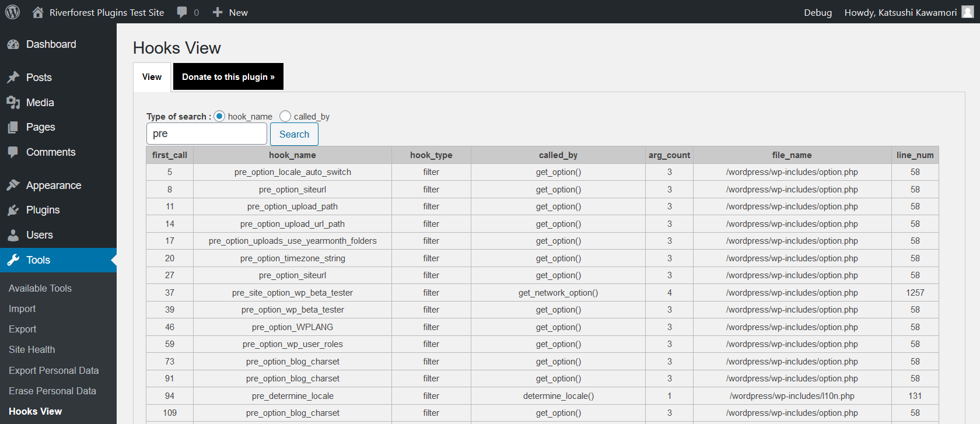Open Plugins menu item
The width and height of the screenshot is (980, 424).
(58, 210)
